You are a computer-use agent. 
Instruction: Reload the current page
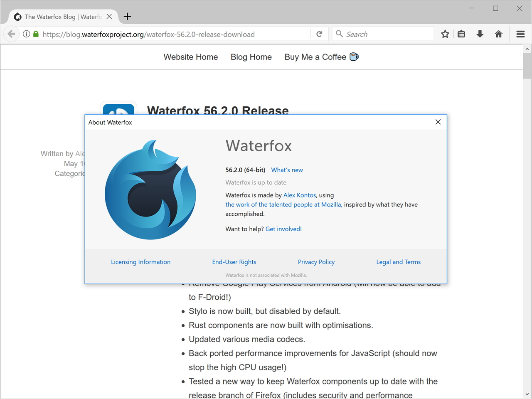tap(319, 34)
